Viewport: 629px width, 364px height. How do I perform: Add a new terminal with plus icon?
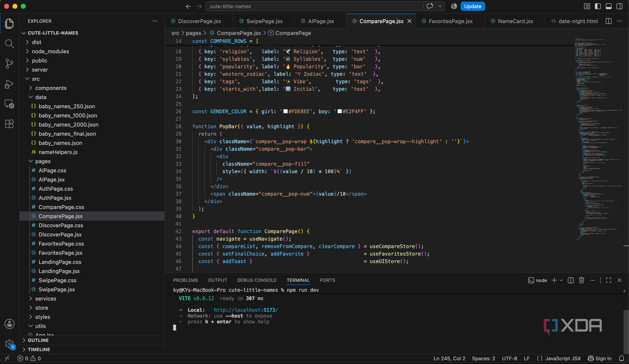coord(554,280)
